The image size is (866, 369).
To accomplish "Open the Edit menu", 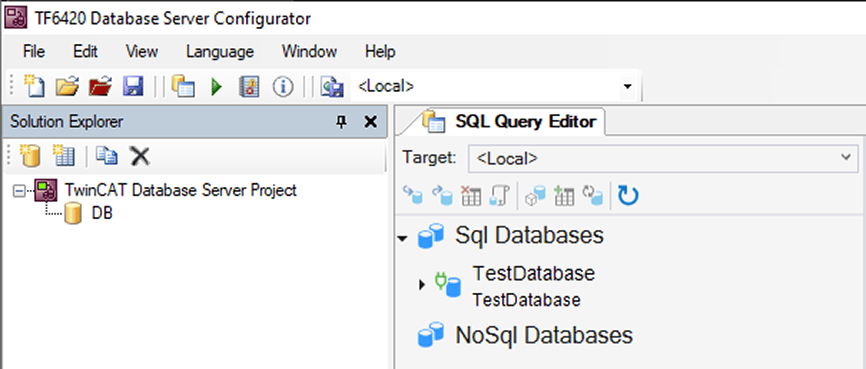I will tap(86, 52).
